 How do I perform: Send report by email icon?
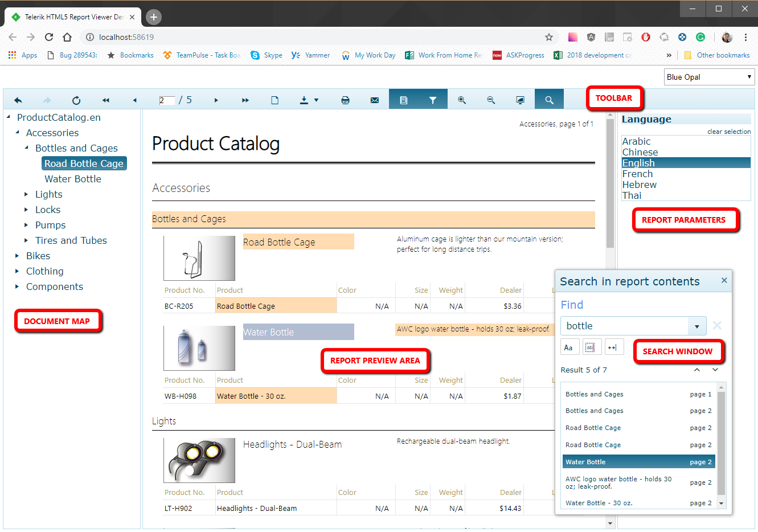375,100
